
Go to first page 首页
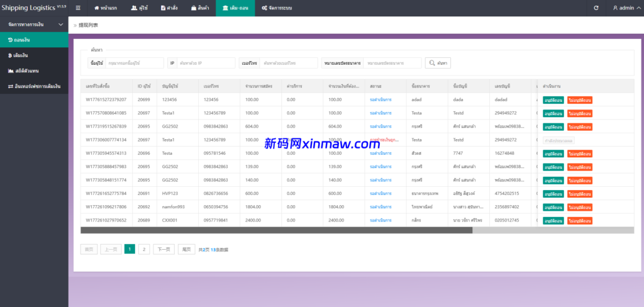89,249
